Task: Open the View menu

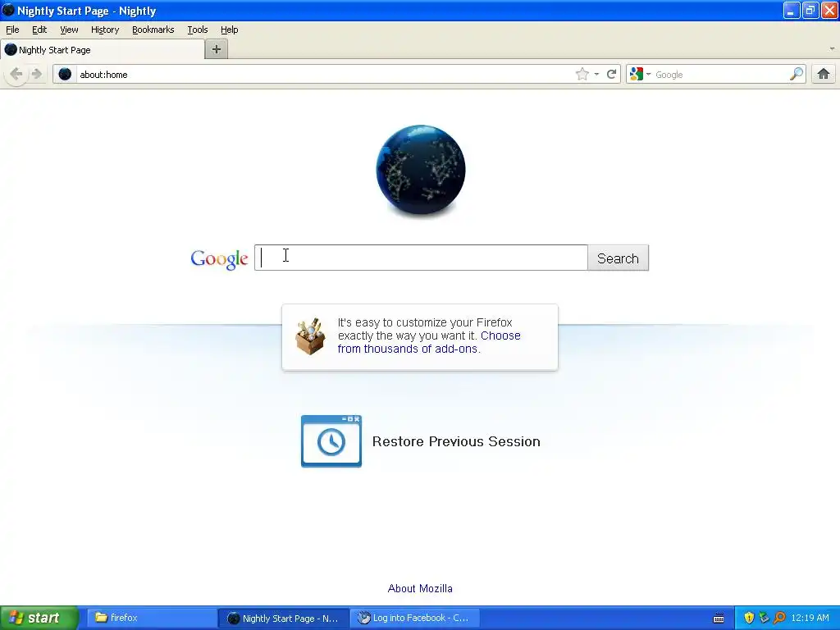Action: point(69,30)
